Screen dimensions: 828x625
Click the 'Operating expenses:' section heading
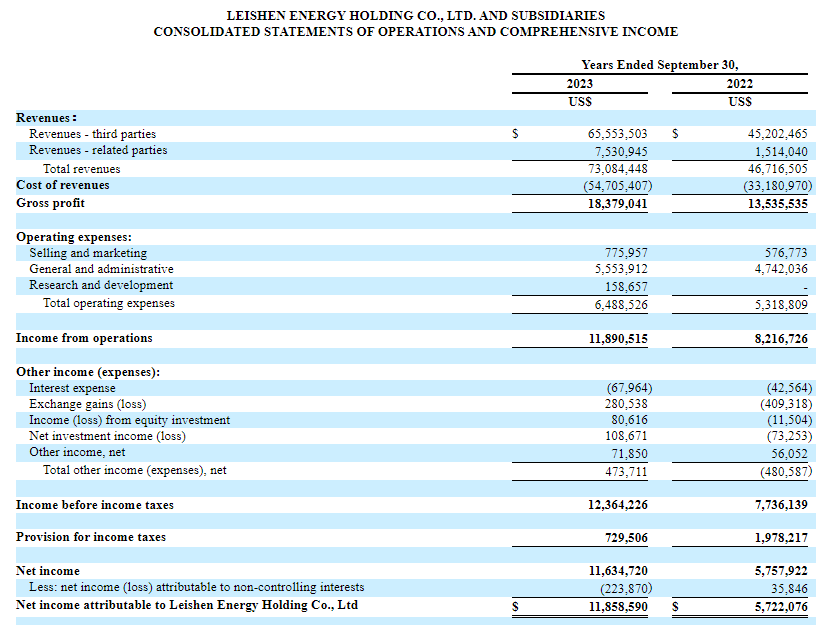[74, 237]
